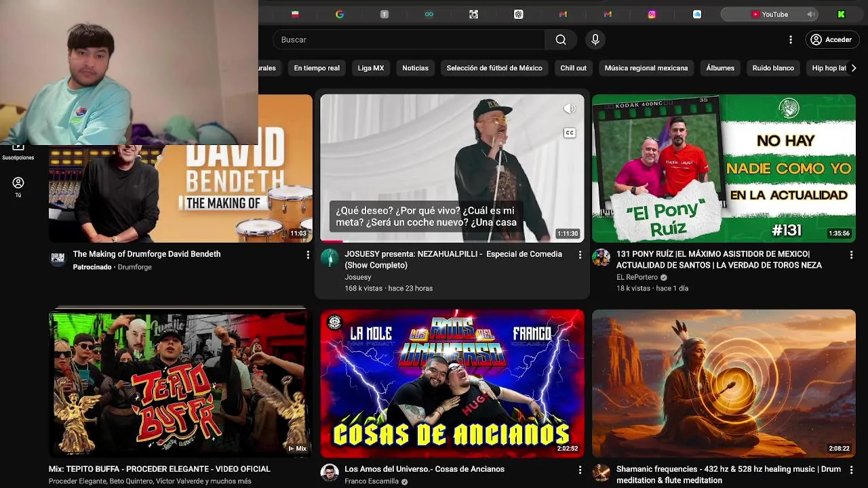Open The Making of Drumforge David Bendeth title
This screenshot has height=488, width=868.
(x=146, y=254)
